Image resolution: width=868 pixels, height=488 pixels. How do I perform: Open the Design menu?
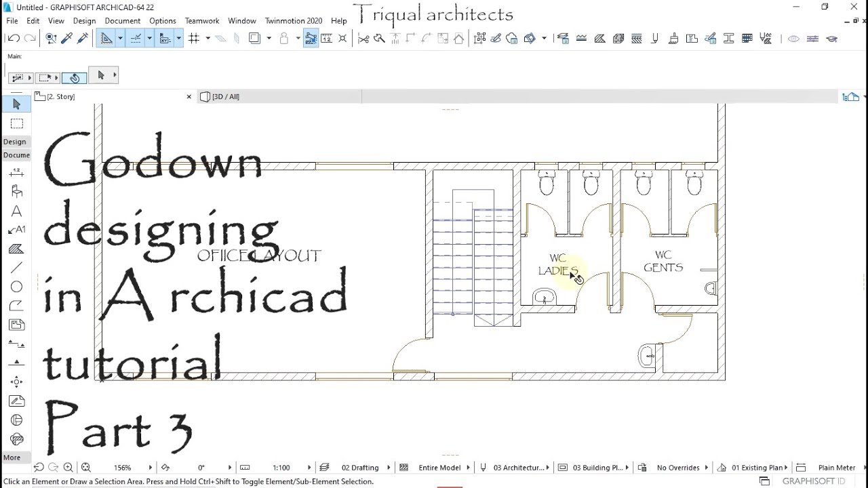point(84,21)
